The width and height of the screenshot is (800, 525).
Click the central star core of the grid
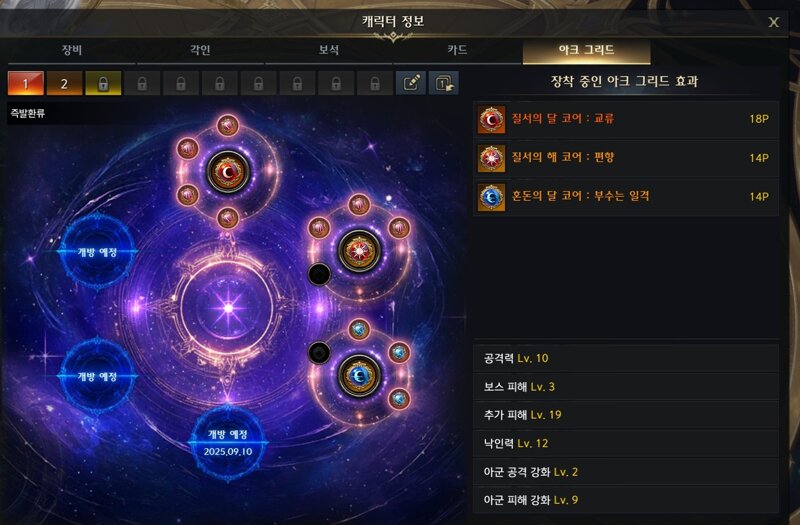[x=228, y=308]
